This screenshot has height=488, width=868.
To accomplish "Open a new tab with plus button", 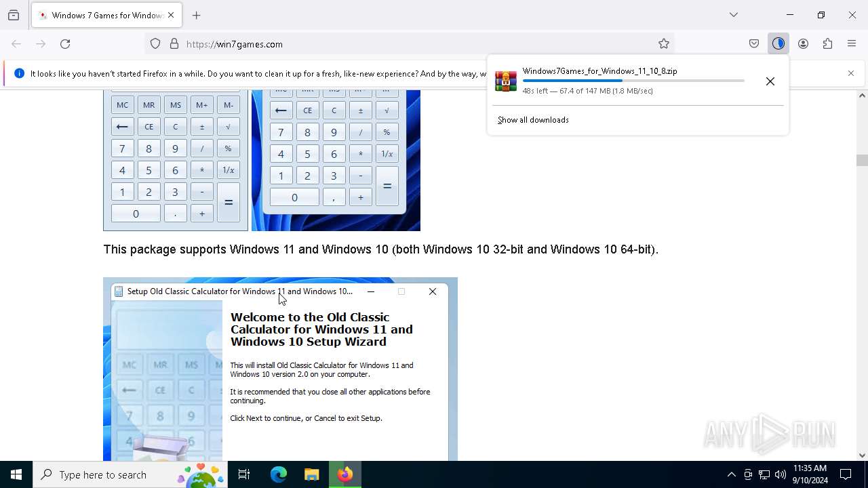I will tap(197, 15).
